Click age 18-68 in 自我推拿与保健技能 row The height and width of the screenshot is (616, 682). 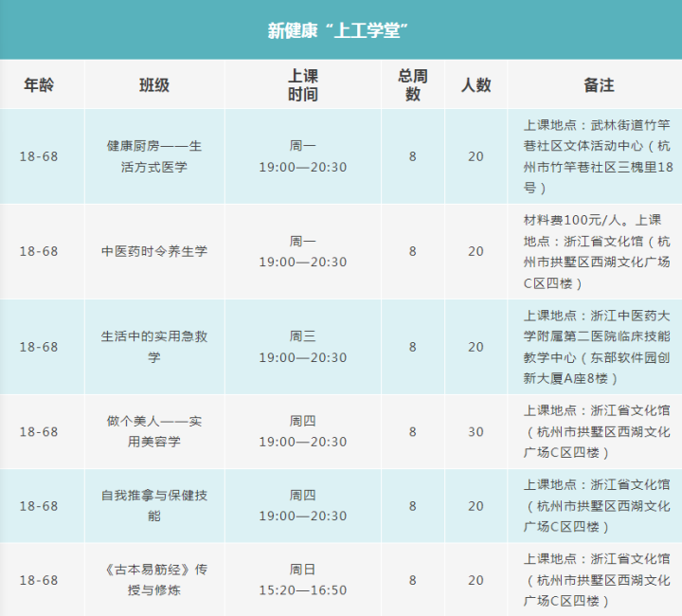(39, 506)
